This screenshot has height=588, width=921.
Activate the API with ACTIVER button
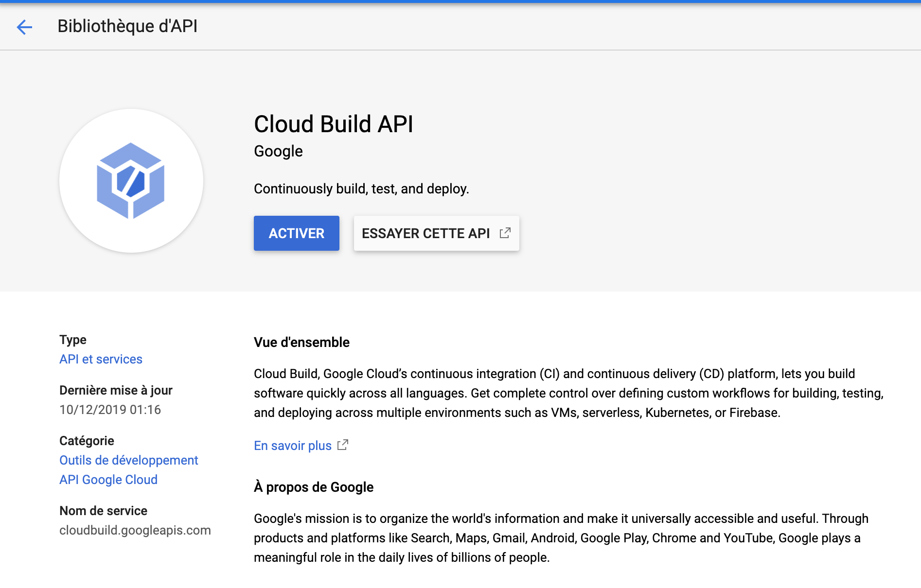point(297,233)
